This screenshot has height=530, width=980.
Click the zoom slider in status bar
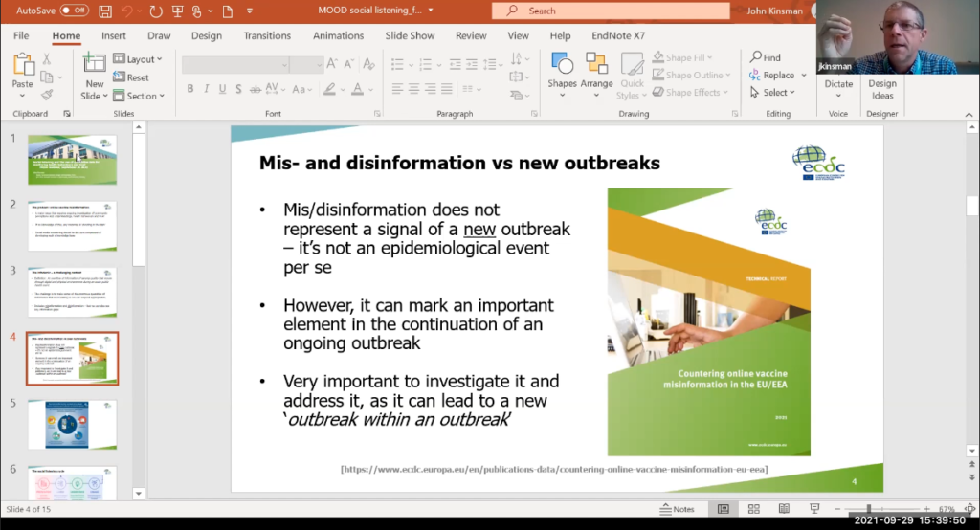[869, 509]
